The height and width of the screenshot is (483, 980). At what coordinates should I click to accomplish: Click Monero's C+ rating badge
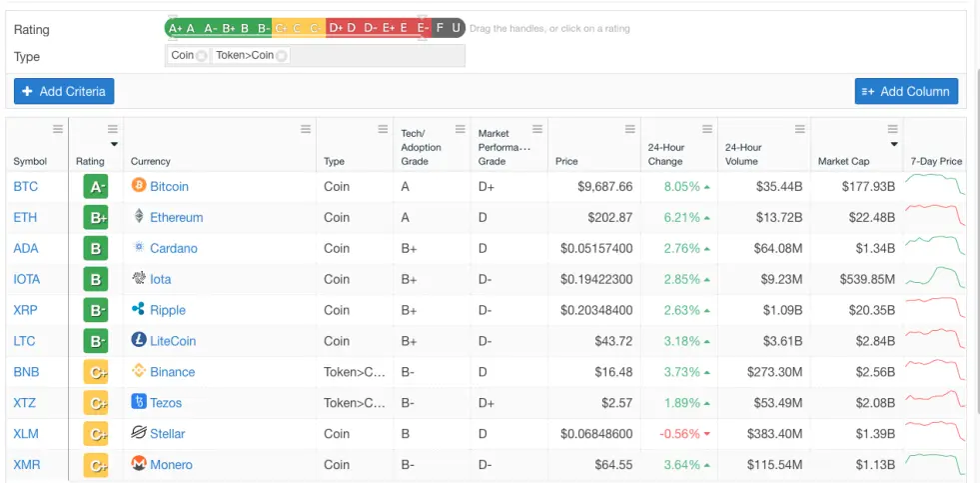96,465
